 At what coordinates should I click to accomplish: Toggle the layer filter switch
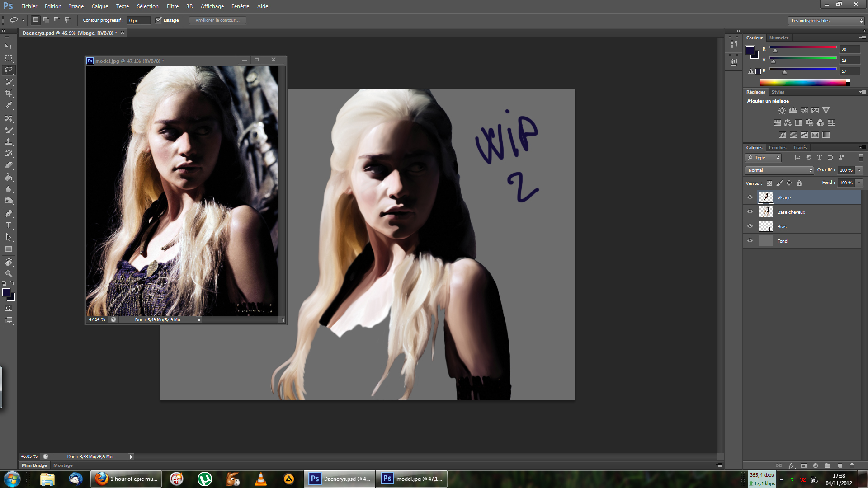coord(861,158)
